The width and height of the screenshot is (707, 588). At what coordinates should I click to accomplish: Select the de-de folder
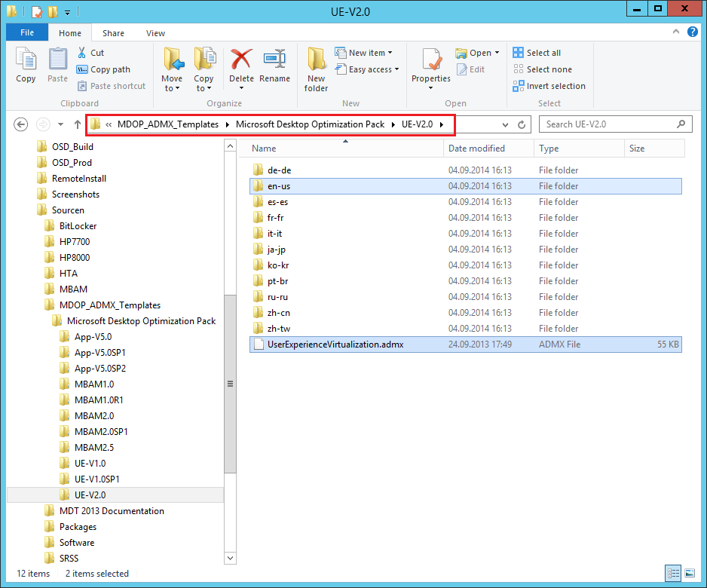coord(465,170)
